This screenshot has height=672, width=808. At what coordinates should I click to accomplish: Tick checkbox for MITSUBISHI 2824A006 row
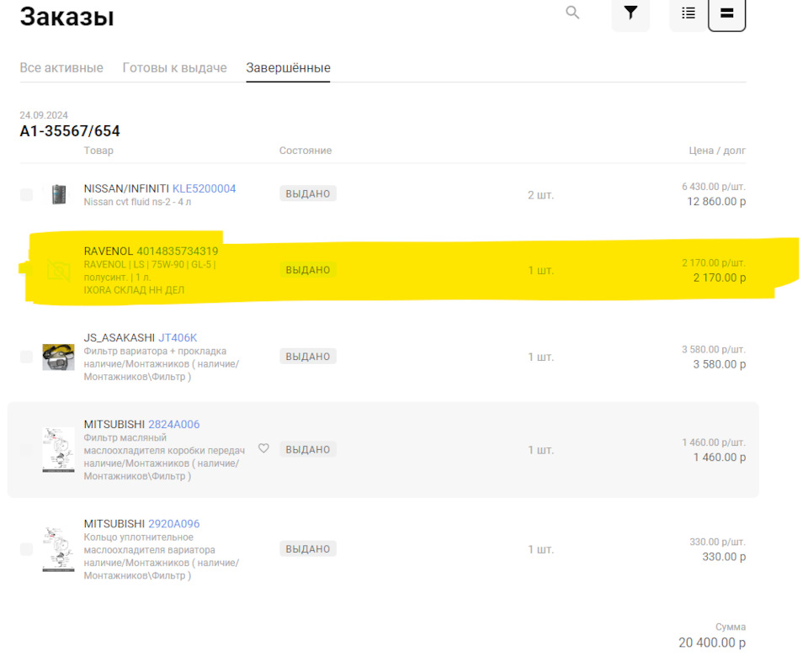coord(26,450)
